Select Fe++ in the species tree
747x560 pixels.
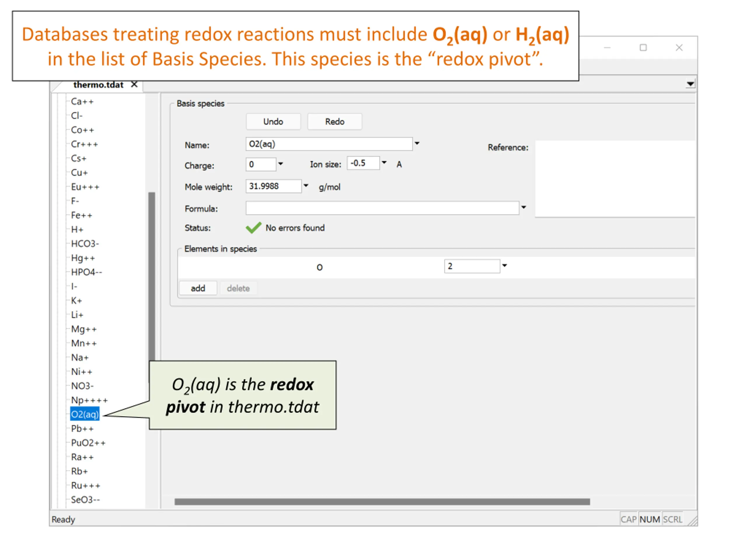[81, 215]
